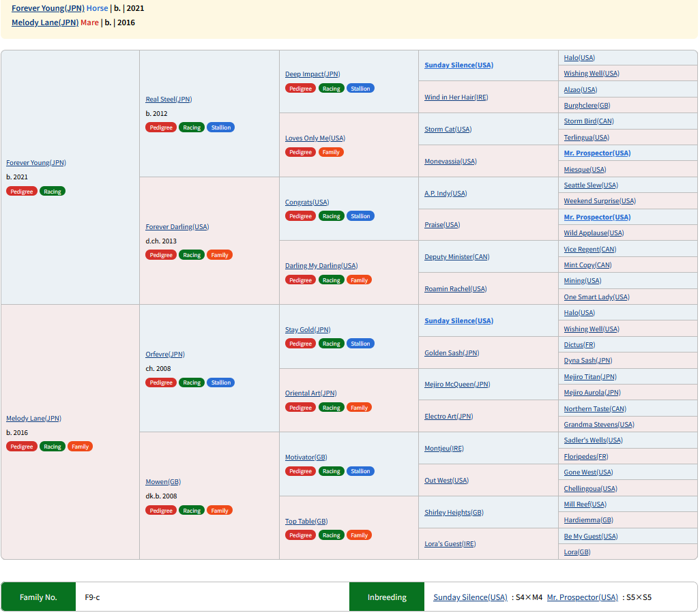The width and height of the screenshot is (700, 615).
Task: Follow the Sunday Silence(USA) link in Inbreeding row
Action: tap(470, 597)
